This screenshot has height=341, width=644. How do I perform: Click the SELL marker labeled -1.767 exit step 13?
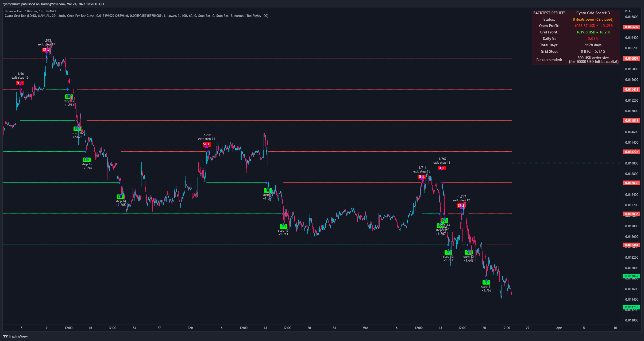(442, 168)
